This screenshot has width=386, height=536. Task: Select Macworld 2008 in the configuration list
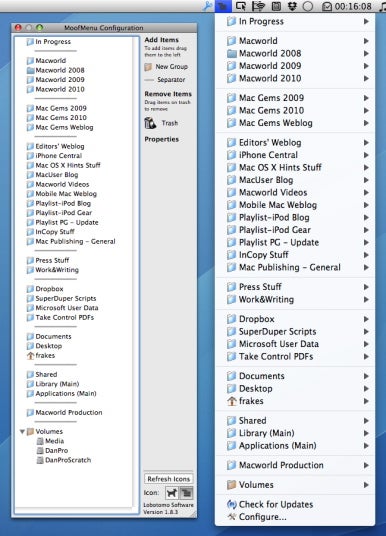click(x=55, y=70)
